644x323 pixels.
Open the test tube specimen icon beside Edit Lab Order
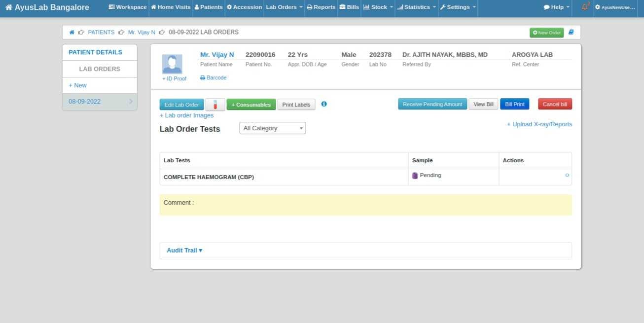(215, 104)
